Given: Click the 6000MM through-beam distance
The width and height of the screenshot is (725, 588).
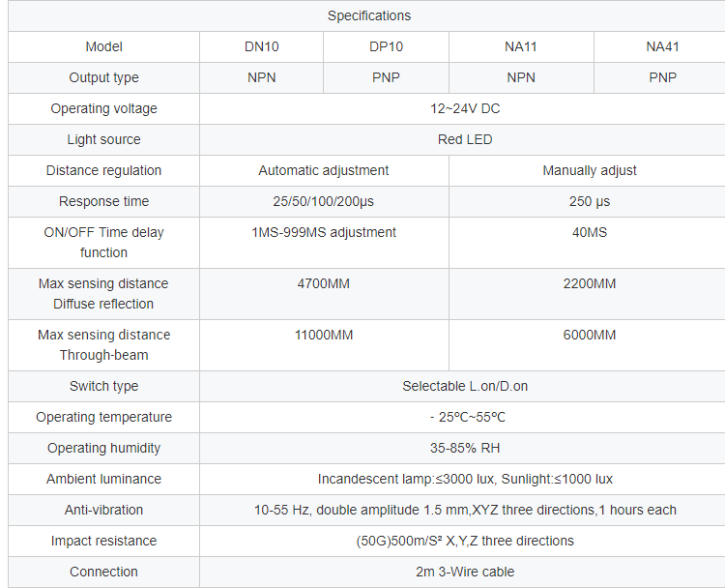Looking at the screenshot, I should (590, 335).
